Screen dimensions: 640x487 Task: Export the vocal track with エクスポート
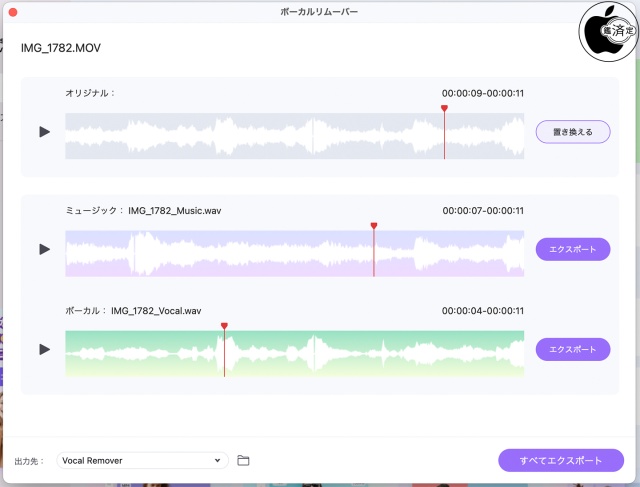click(573, 349)
